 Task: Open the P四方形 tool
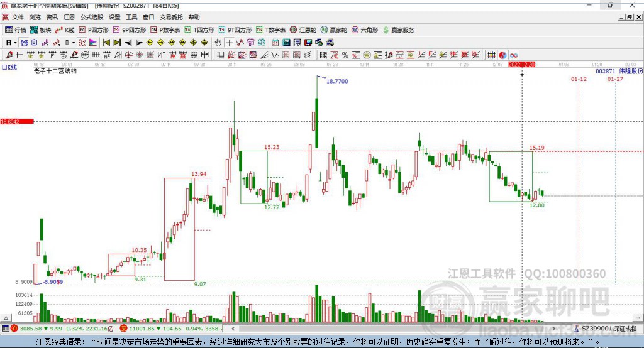pos(94,30)
